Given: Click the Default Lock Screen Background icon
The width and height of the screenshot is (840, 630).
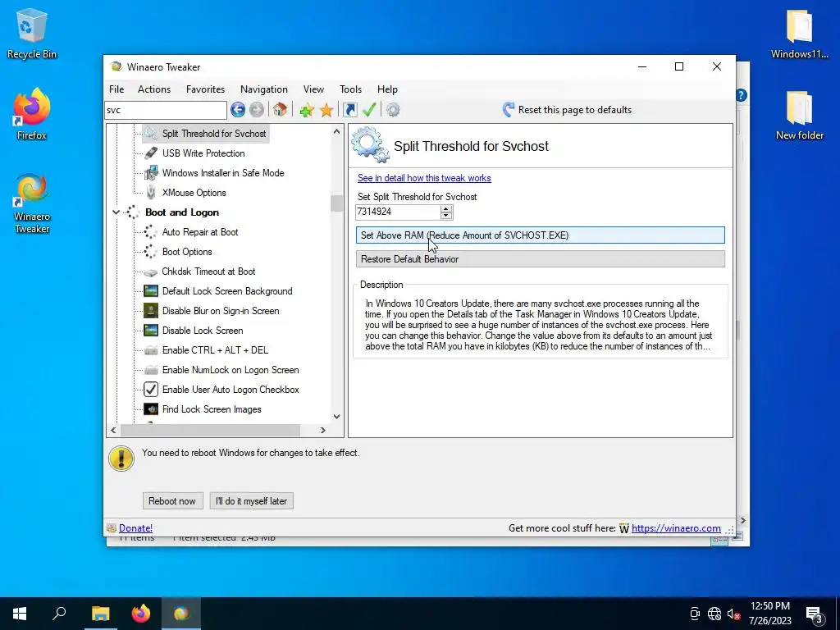Looking at the screenshot, I should (x=151, y=291).
